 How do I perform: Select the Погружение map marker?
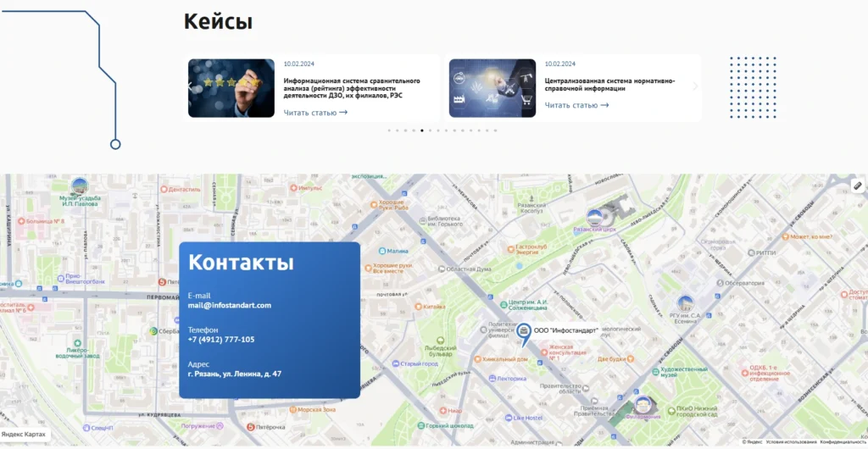220,426
